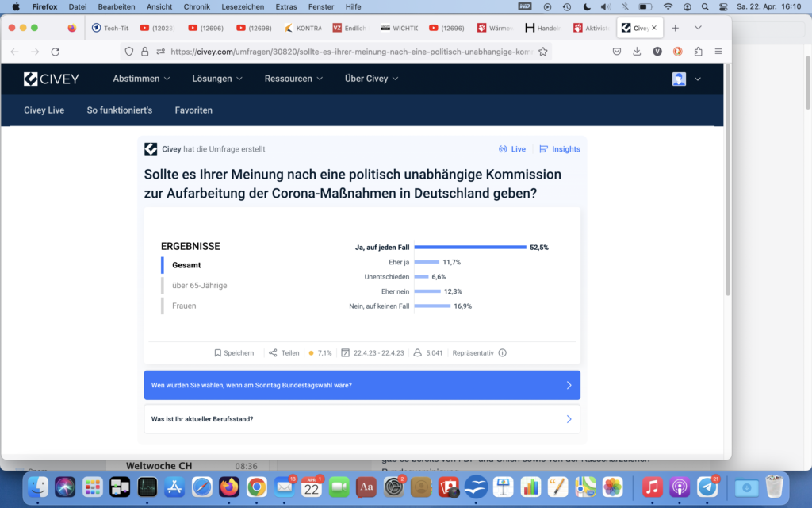Select the Gesamt results filter
Image resolution: width=812 pixels, height=508 pixels.
pos(186,265)
